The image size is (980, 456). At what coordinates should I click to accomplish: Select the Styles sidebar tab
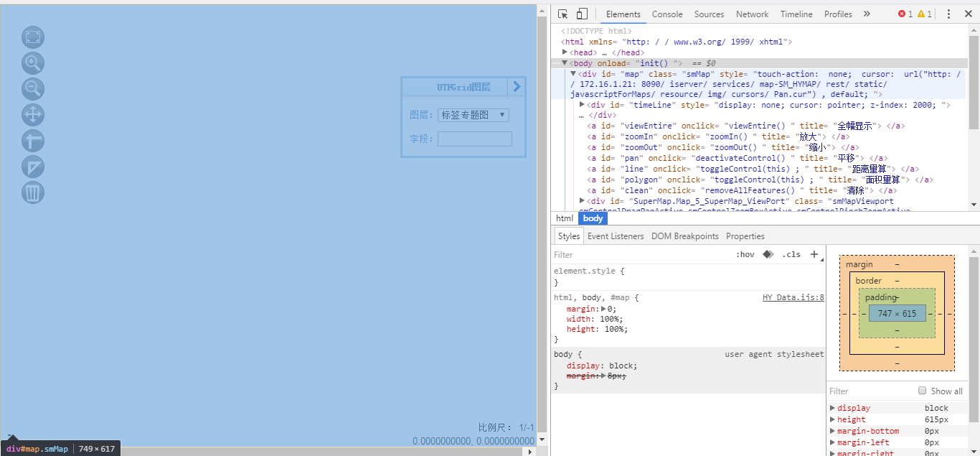coord(569,236)
